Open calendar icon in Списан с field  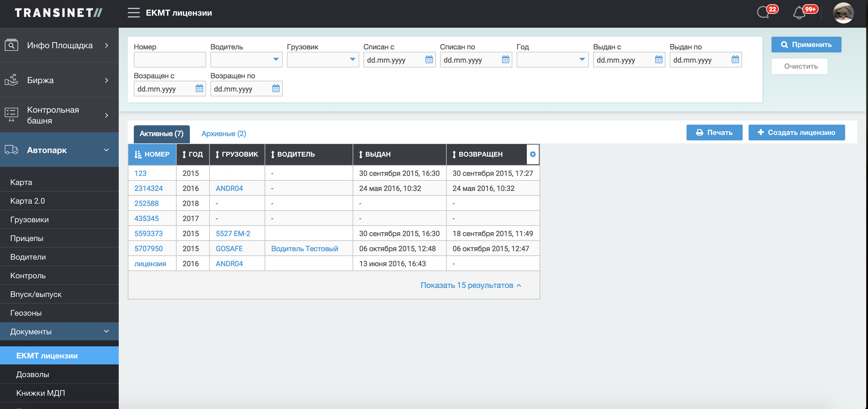pyautogui.click(x=429, y=60)
